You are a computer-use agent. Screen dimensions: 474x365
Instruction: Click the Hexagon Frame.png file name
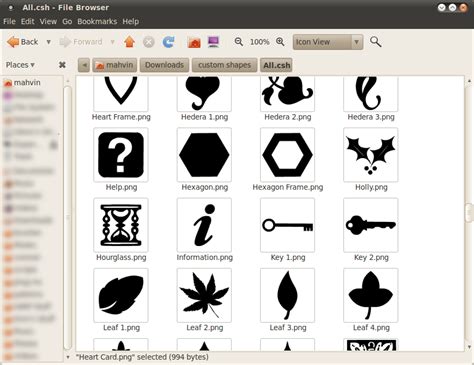pyautogui.click(x=288, y=187)
